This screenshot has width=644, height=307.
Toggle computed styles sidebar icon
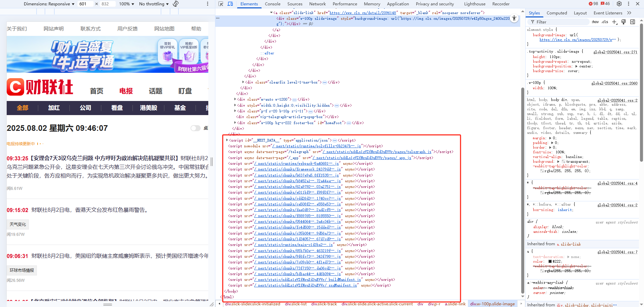tap(633, 22)
